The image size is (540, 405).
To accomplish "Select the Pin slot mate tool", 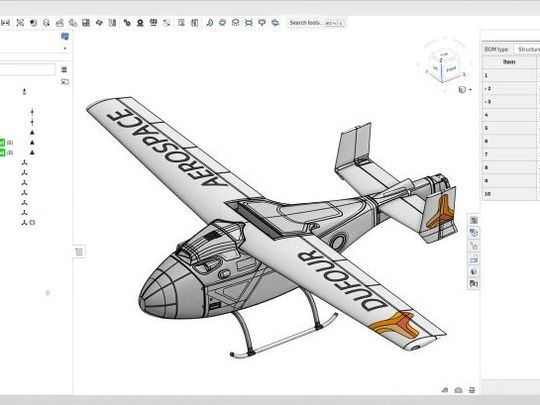I will (x=73, y=23).
